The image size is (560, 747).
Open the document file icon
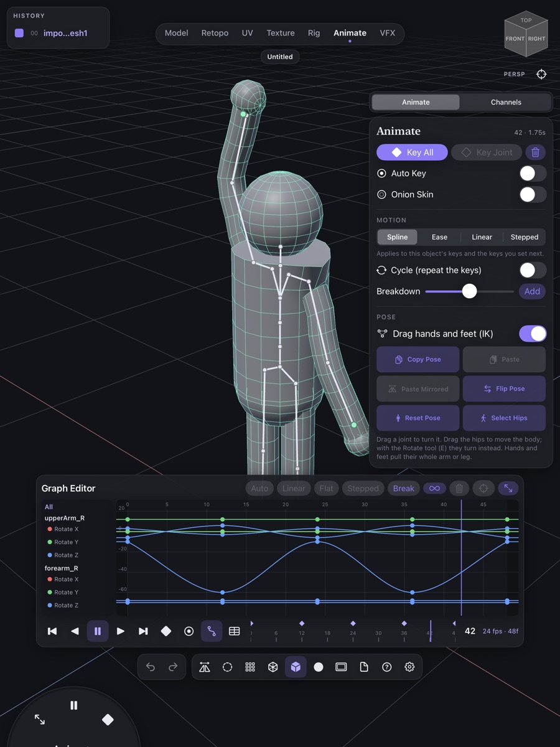[x=364, y=667]
